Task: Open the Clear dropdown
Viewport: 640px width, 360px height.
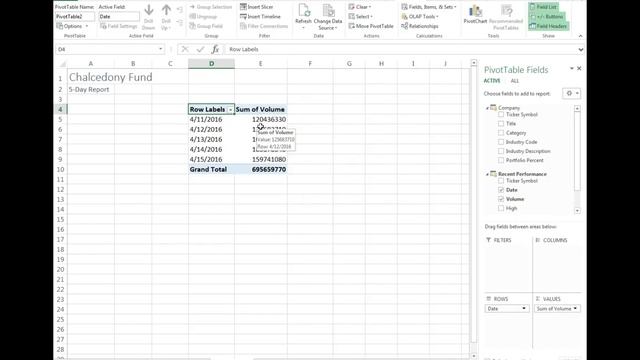Action: (x=360, y=7)
